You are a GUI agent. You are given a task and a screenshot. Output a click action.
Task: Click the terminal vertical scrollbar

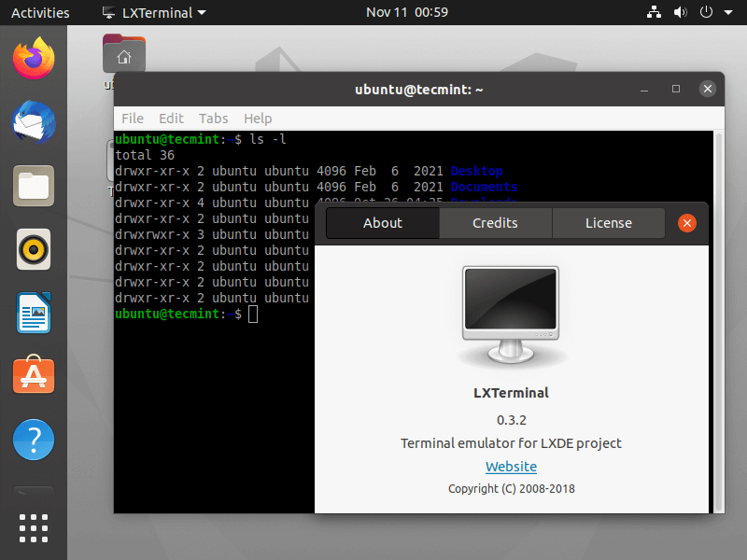(x=719, y=321)
